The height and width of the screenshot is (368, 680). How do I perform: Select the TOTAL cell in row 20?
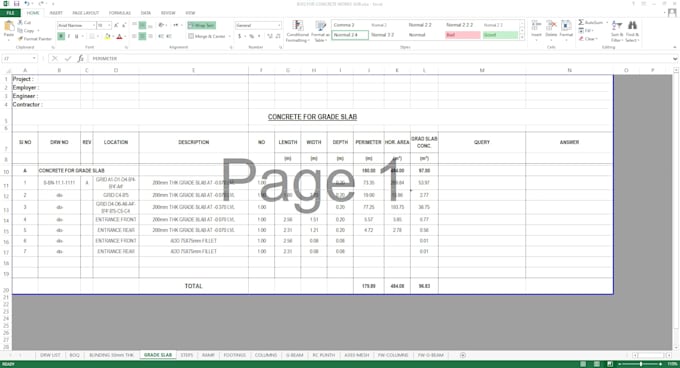[x=193, y=286]
